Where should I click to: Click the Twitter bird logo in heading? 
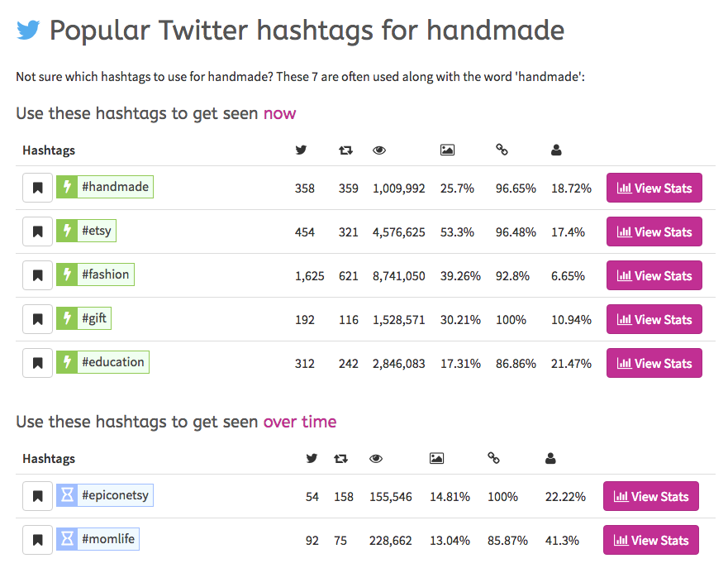tap(28, 31)
